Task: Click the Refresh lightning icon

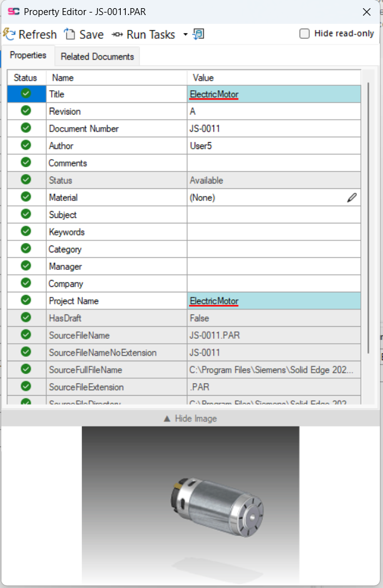Action: click(9, 34)
